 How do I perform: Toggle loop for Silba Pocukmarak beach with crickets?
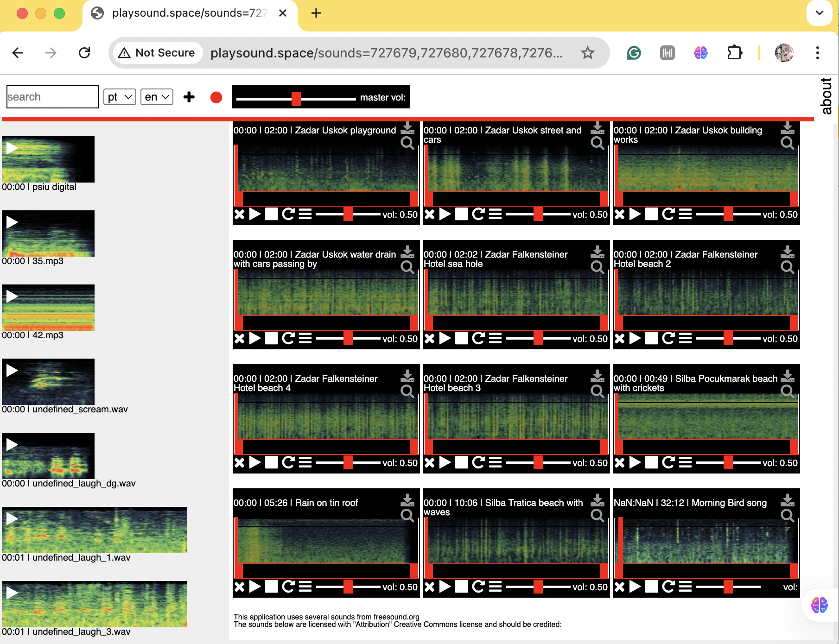(x=668, y=463)
